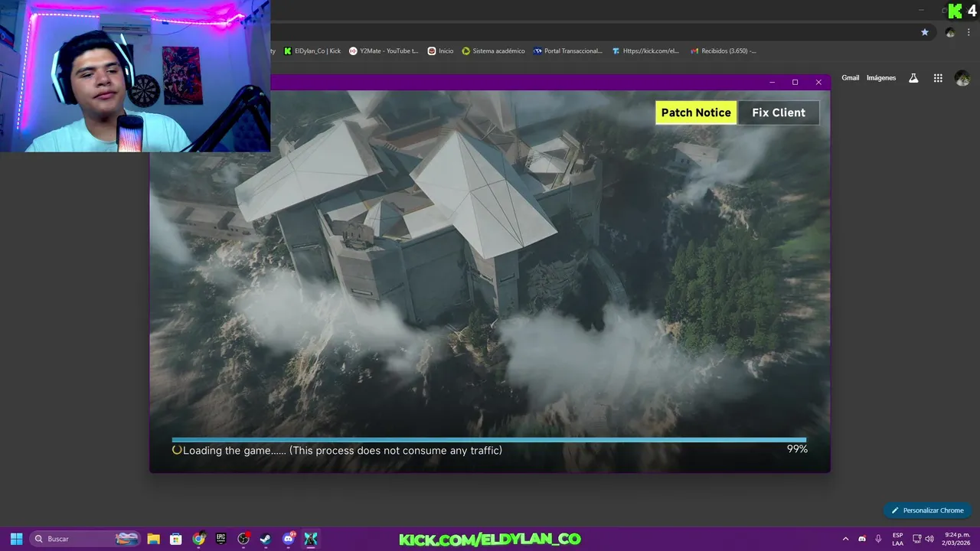Screen dimensions: 980x551
Task: Open the clock showing 9:24 p. m.
Action: 955,539
